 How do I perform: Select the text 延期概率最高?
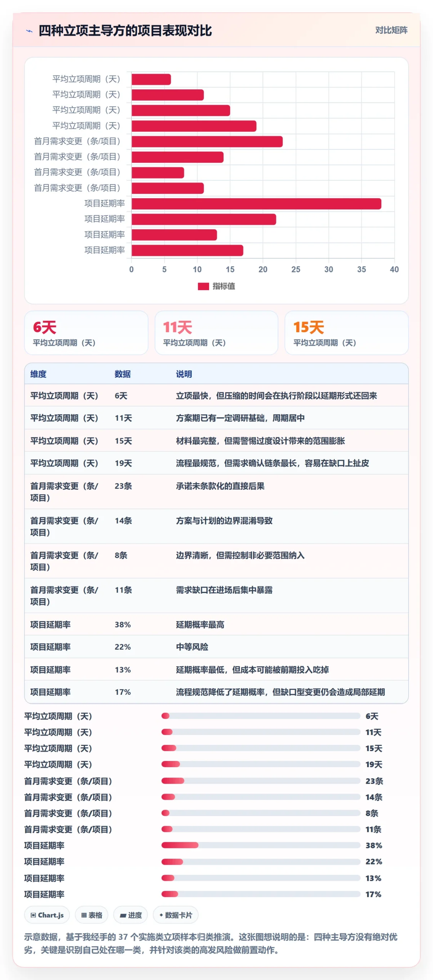[x=200, y=624]
